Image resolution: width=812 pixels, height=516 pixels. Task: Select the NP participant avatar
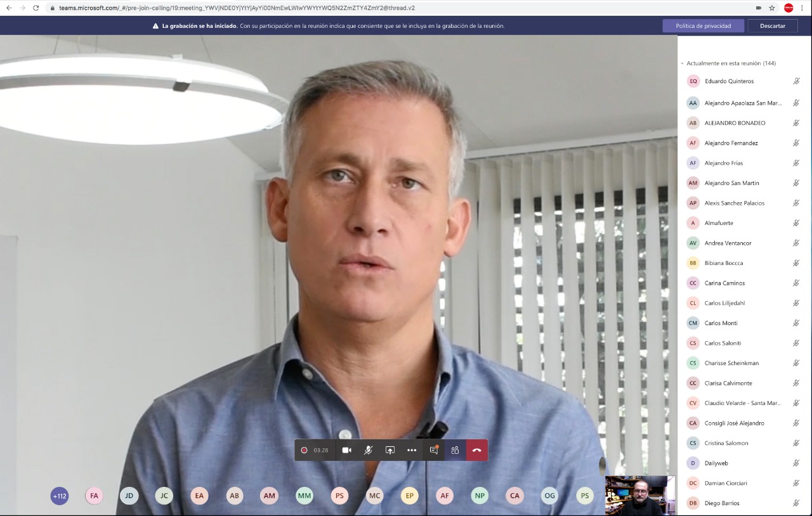coord(480,496)
